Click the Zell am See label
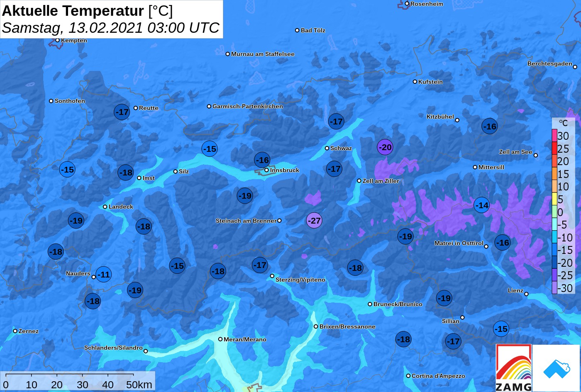The height and width of the screenshot is (392, 581). tap(515, 152)
